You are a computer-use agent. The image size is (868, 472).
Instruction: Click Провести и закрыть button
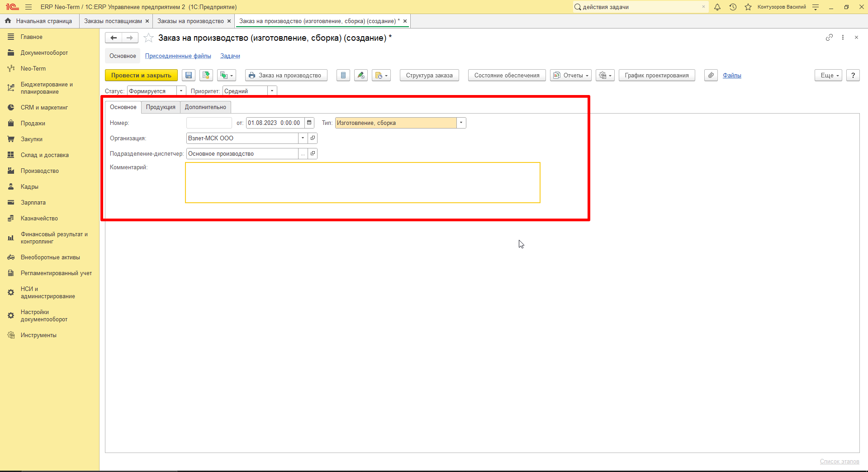(141, 76)
